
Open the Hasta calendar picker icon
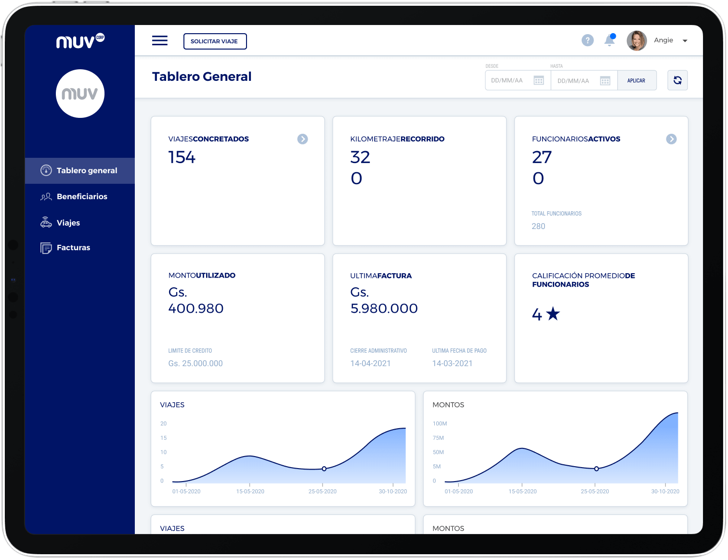(x=605, y=80)
